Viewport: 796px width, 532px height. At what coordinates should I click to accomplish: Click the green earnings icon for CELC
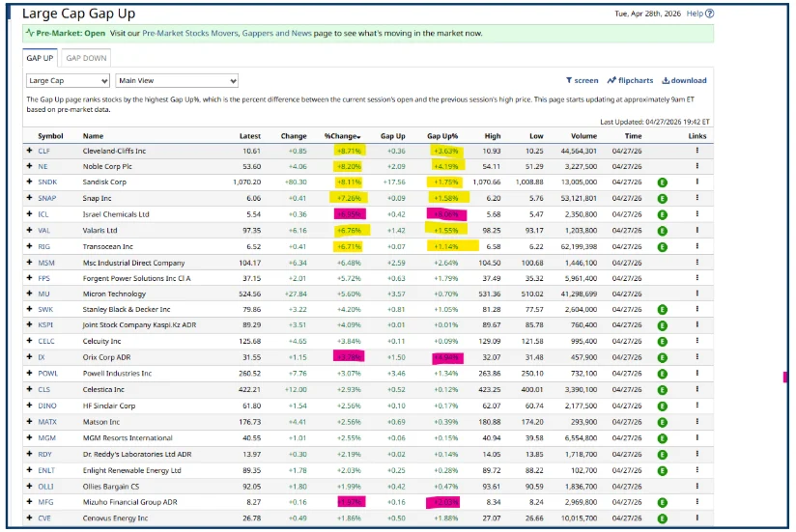click(662, 342)
